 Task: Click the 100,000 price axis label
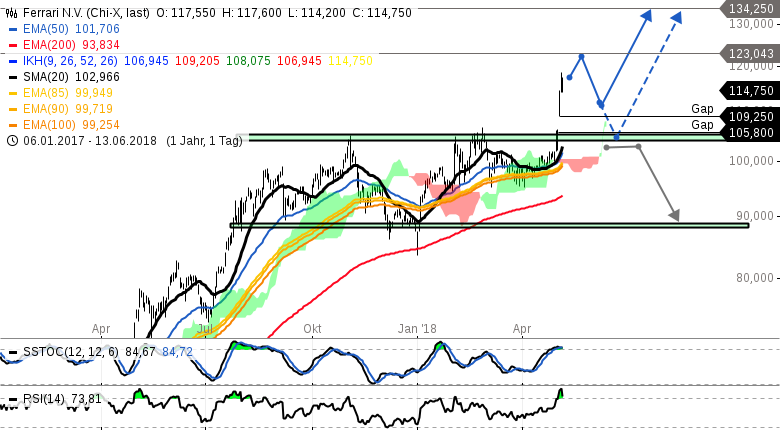[752, 161]
